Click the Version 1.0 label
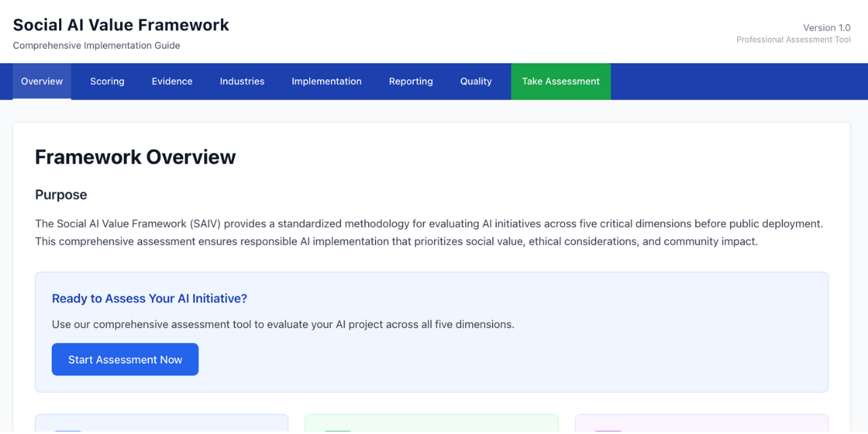The width and height of the screenshot is (868, 434). pos(826,27)
